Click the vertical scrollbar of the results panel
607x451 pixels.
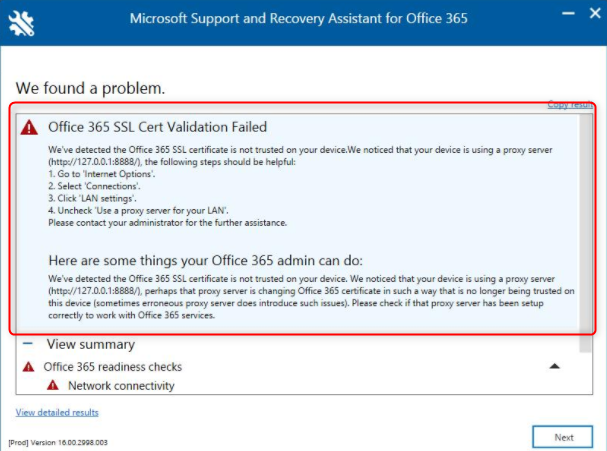click(x=586, y=232)
